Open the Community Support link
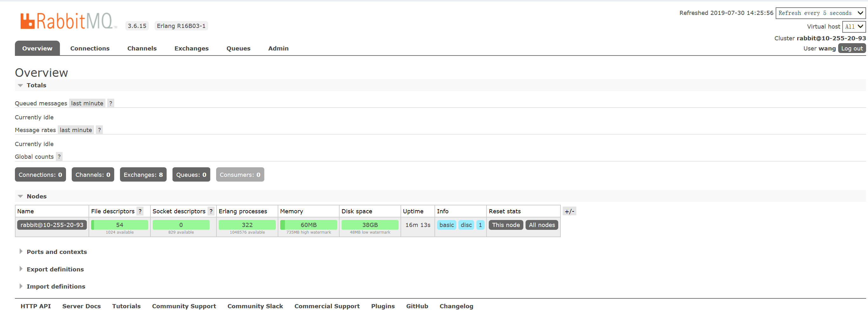868x333 pixels. [184, 306]
